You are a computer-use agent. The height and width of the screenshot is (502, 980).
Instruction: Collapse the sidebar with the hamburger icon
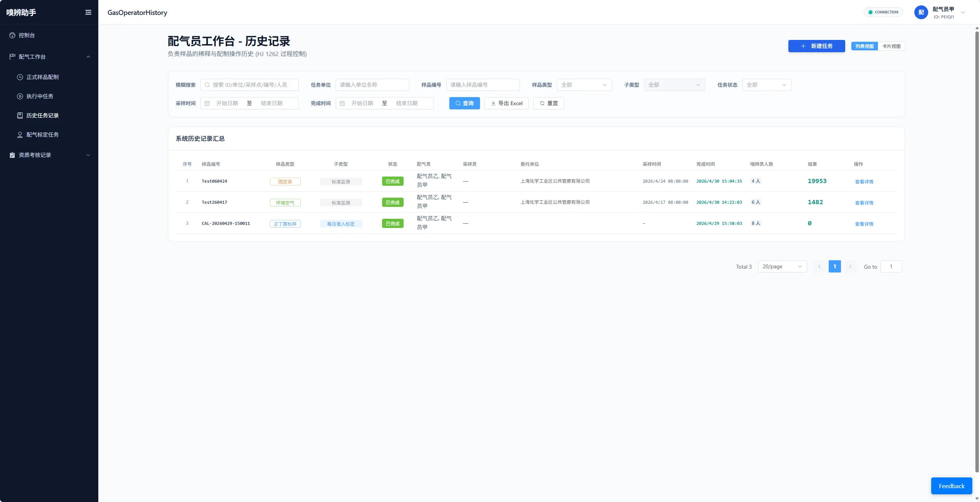[x=88, y=12]
